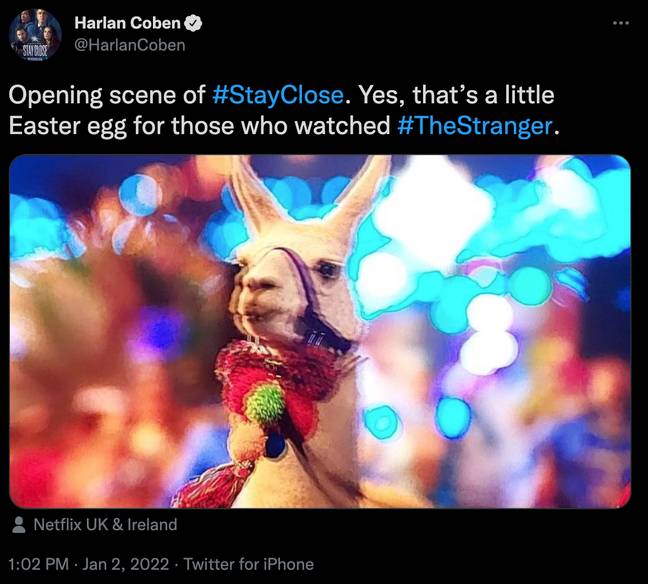This screenshot has width=648, height=584.
Task: Click the green pom-pom on the llama
Action: 265,404
